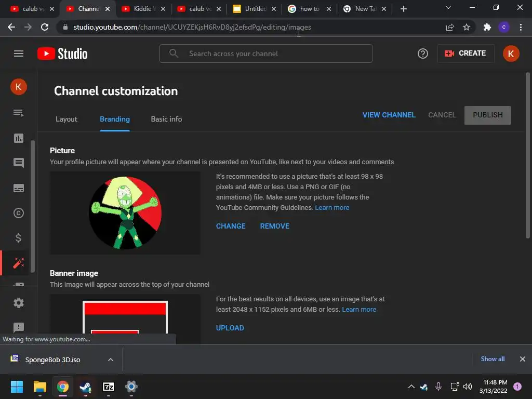The width and height of the screenshot is (532, 399).
Task: Bookmark this page with star icon
Action: pyautogui.click(x=467, y=27)
